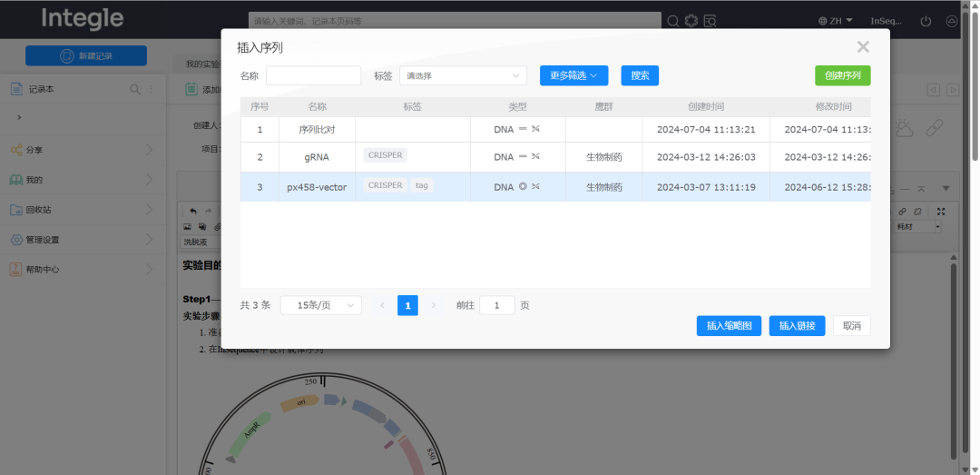Image resolution: width=980 pixels, height=475 pixels.
Task: Open the three-dot menu in 记录本 panel
Action: coord(150,90)
